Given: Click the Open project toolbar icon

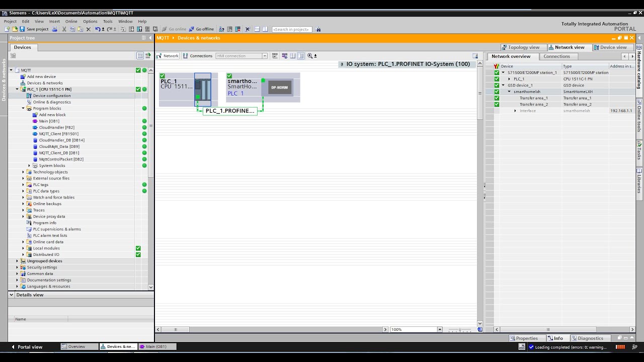Looking at the screenshot, I should (15, 29).
